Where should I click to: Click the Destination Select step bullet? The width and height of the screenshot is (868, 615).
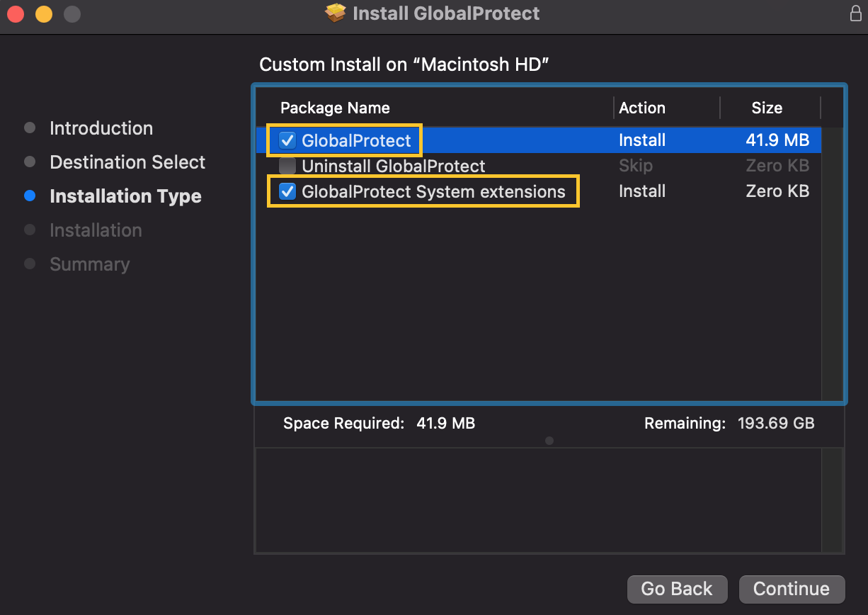tap(30, 162)
